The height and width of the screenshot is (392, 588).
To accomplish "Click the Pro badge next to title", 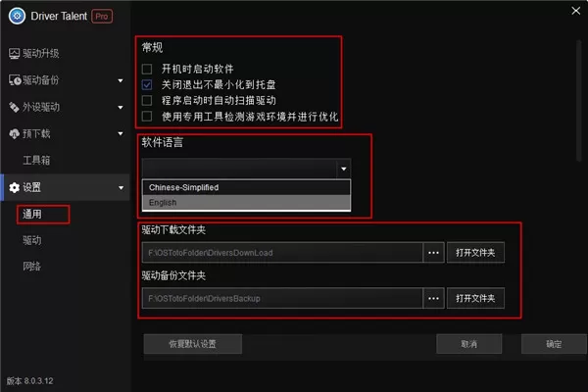I will click(x=102, y=17).
